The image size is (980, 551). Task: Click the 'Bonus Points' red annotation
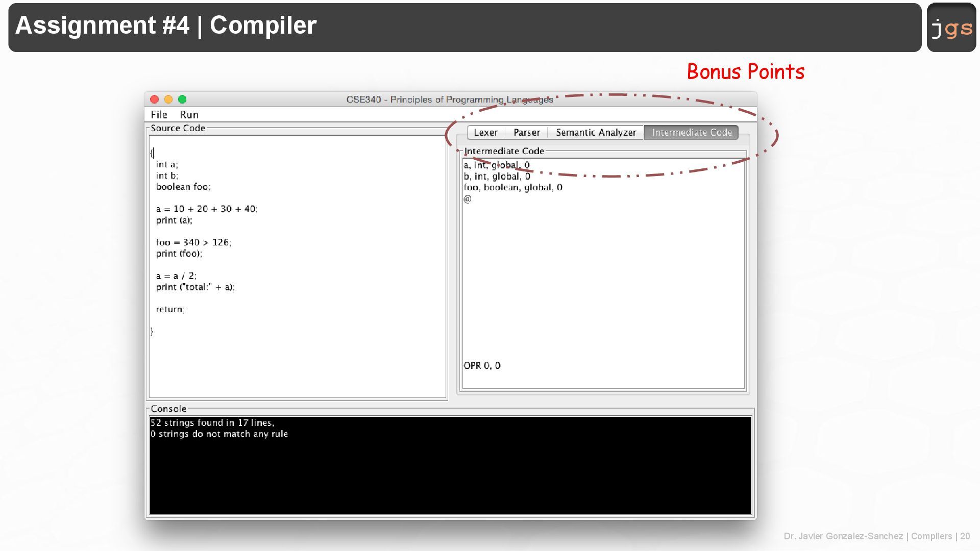(x=745, y=72)
